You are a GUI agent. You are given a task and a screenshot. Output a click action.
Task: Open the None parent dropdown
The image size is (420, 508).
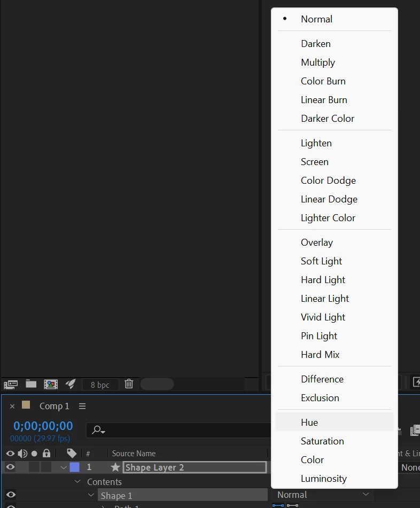click(x=410, y=467)
